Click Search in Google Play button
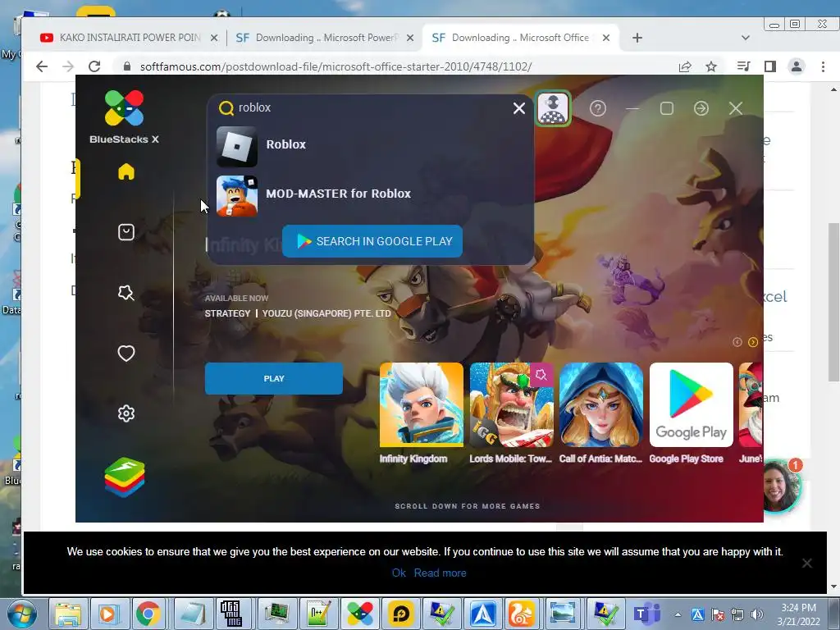 pos(372,241)
